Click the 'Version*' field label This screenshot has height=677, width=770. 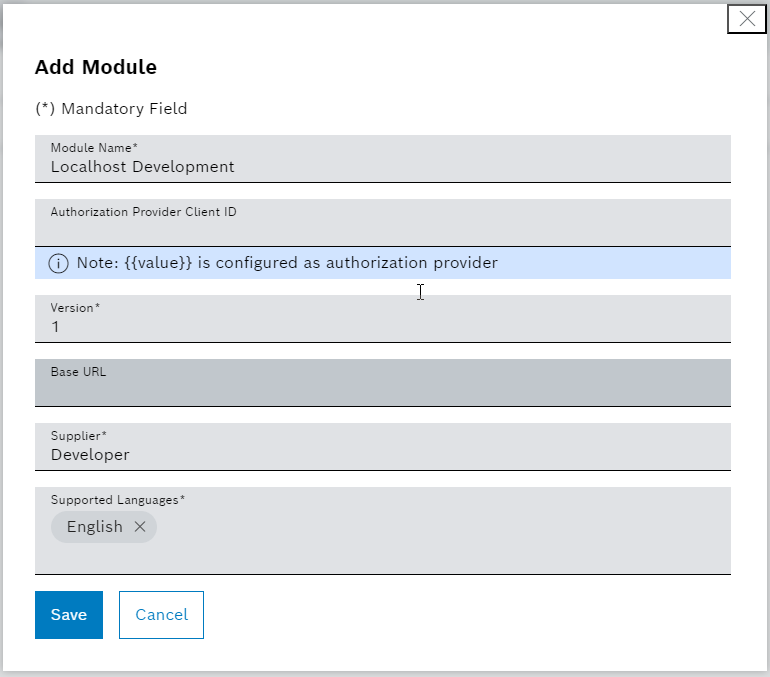[x=75, y=308]
